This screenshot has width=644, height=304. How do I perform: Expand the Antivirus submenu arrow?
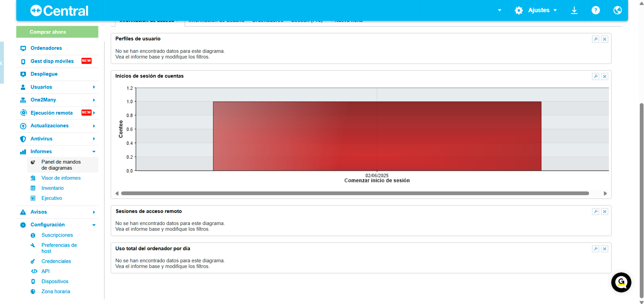point(94,139)
